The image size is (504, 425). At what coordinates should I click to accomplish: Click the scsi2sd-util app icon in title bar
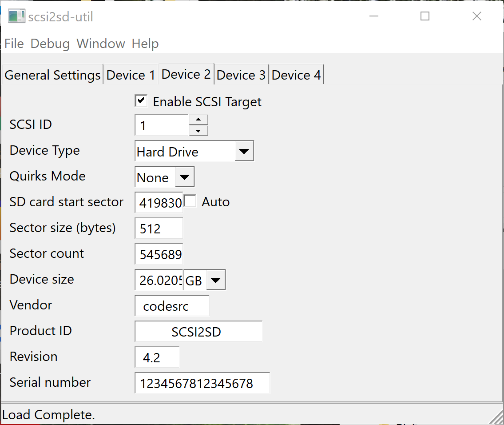coord(16,16)
